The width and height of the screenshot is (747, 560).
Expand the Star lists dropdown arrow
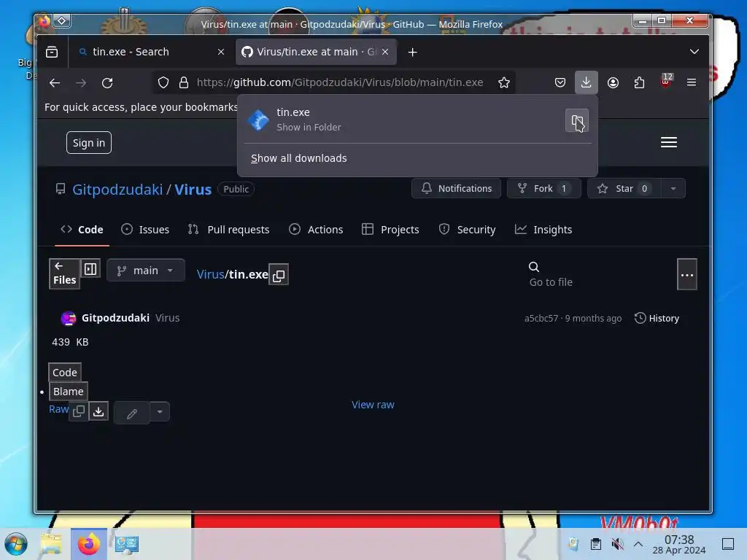click(x=673, y=189)
